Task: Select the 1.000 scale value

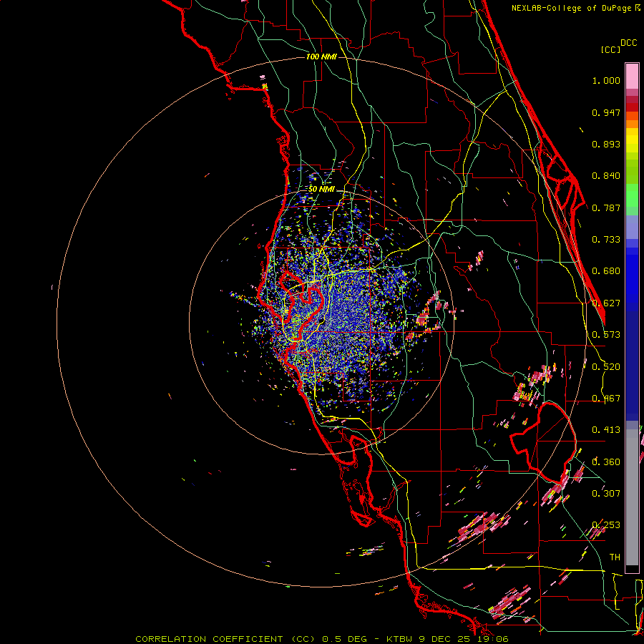Action: tap(606, 80)
